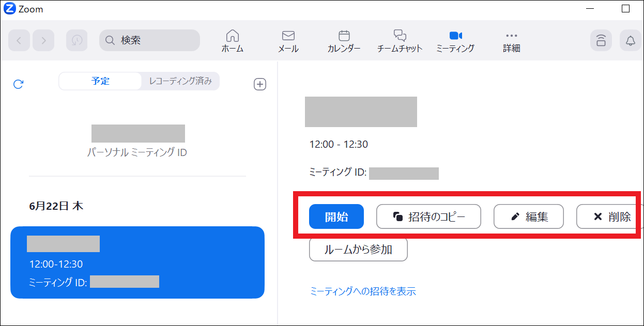
Task: Click the 招待のコピー button
Action: pyautogui.click(x=428, y=216)
